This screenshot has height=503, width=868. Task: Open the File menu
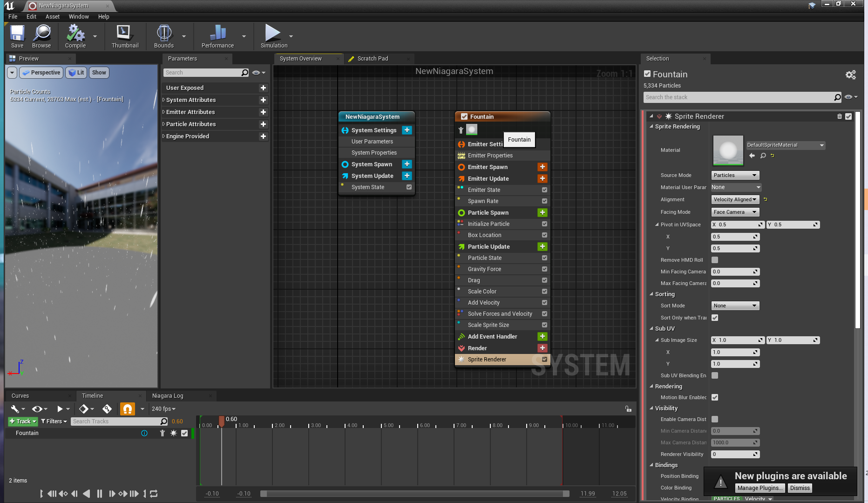click(13, 17)
